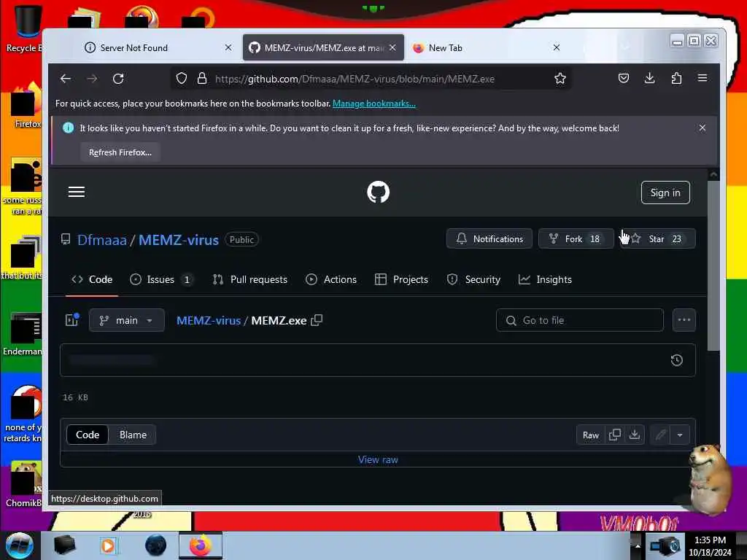Fork the repository button
747x560 pixels.
click(x=576, y=238)
